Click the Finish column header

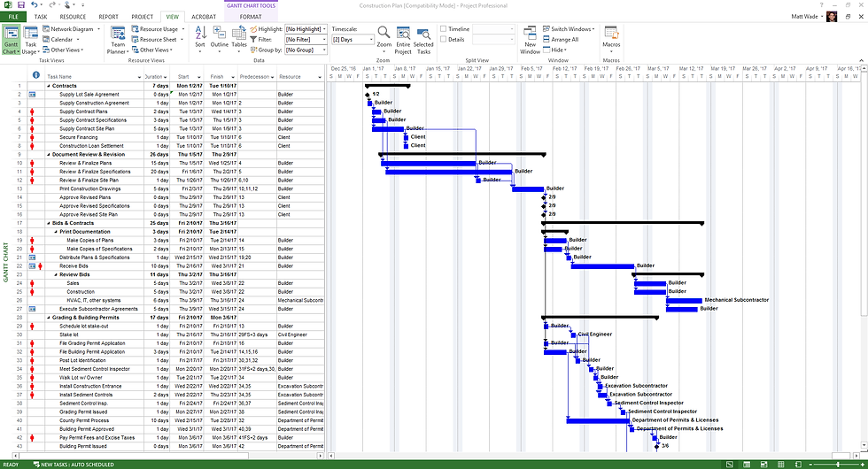point(221,77)
